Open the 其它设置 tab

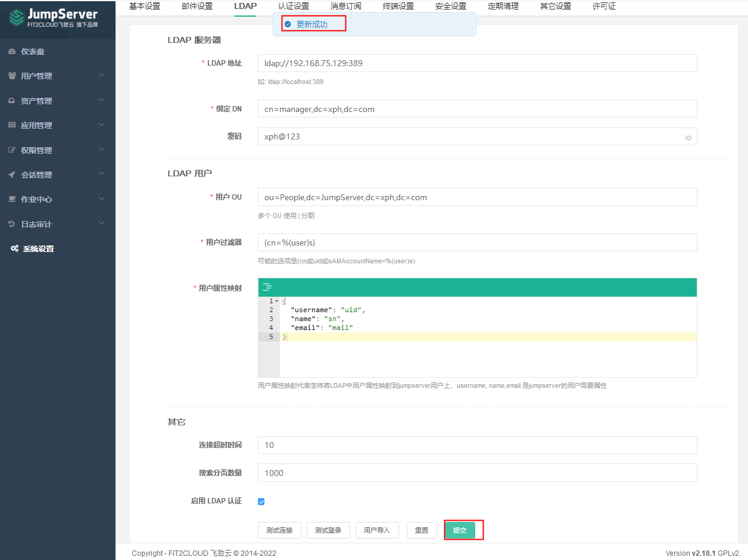click(x=556, y=7)
